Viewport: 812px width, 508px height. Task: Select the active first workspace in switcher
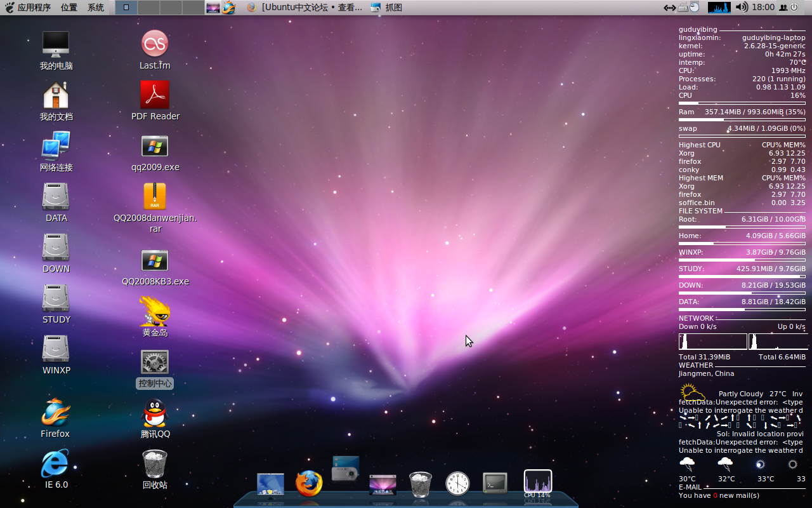point(126,8)
